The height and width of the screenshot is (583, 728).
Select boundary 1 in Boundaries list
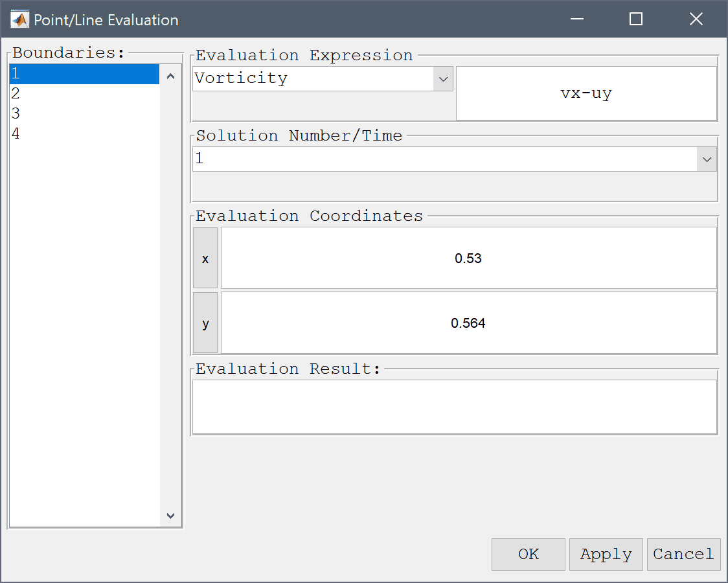coord(84,74)
